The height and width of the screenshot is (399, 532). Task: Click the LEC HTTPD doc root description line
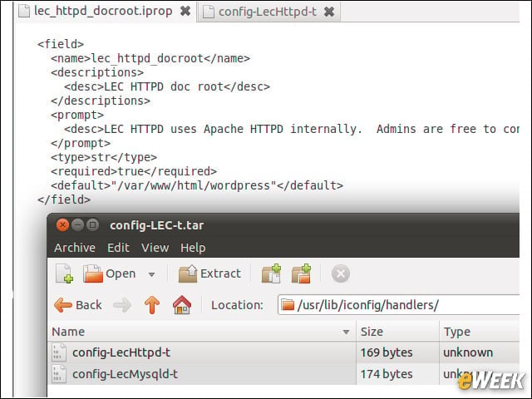pos(167,86)
